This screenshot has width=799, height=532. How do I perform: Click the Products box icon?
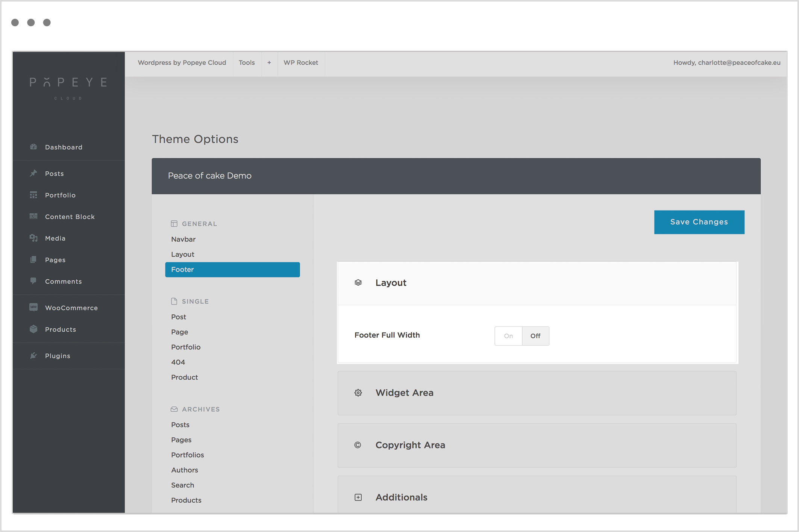[33, 329]
